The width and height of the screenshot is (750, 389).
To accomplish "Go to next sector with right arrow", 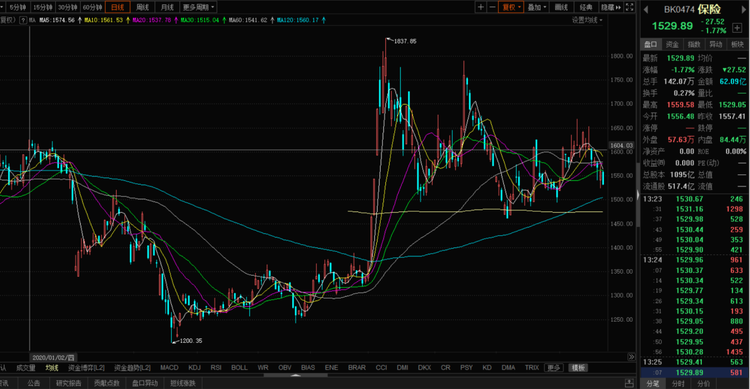I will tap(744, 10).
